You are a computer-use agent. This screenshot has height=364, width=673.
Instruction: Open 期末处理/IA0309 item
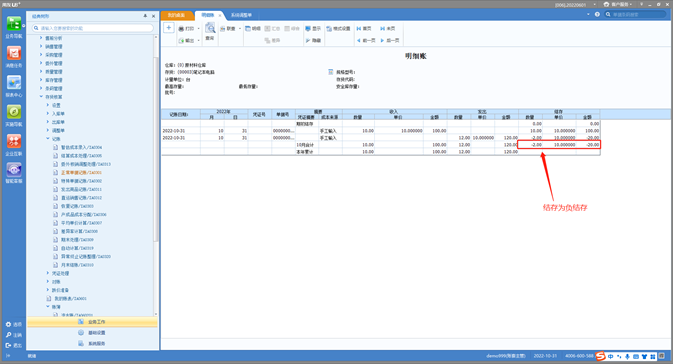tap(77, 240)
